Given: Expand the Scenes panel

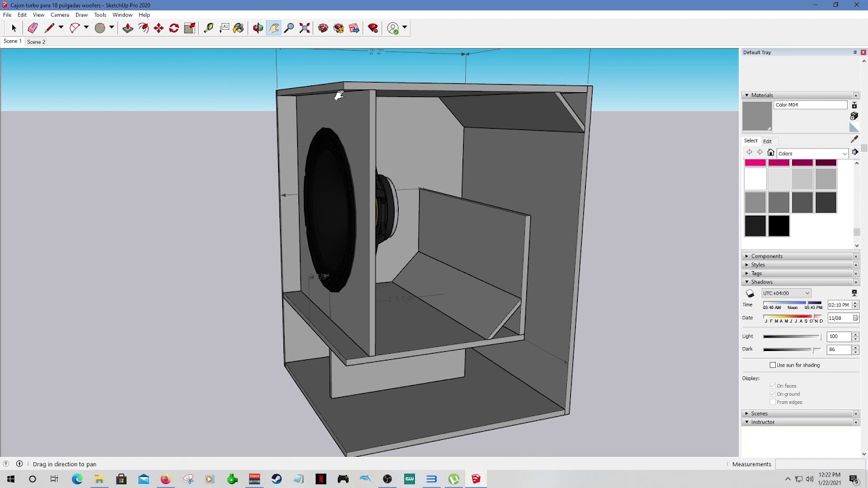Looking at the screenshot, I should coord(747,413).
